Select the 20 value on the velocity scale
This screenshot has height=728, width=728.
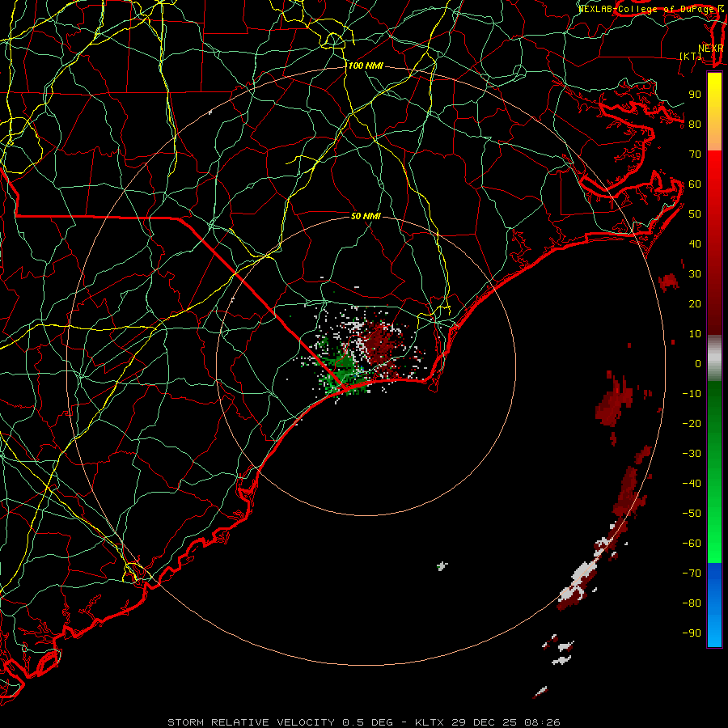point(695,304)
